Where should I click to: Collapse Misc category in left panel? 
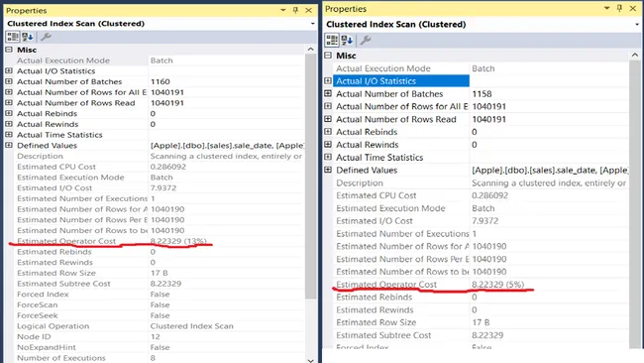pos(9,50)
